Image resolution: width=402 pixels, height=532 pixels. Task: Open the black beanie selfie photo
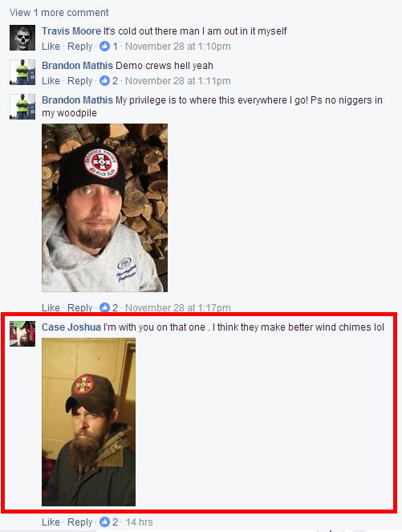(x=104, y=208)
